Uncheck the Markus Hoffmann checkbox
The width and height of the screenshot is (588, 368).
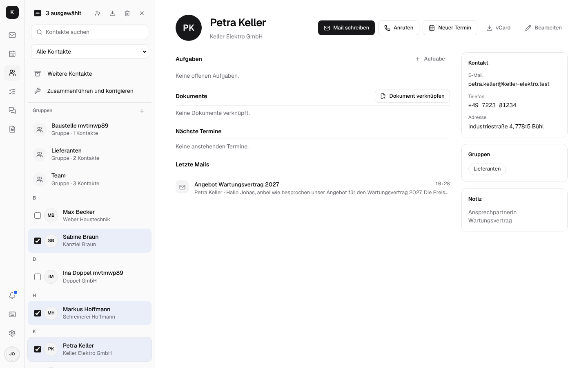point(38,313)
